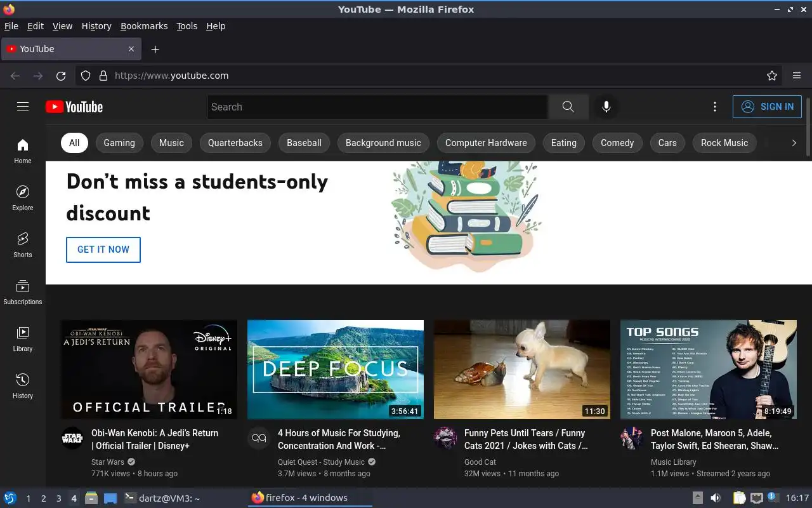Open the YouTube hamburger guide menu
This screenshot has height=508, width=812.
(23, 107)
